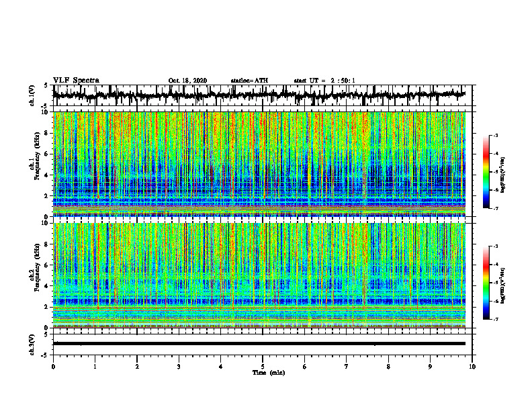Viewport: 532px width, 411px height.
Task: Click the time axis tick label "10"
Action: pyautogui.click(x=472, y=367)
